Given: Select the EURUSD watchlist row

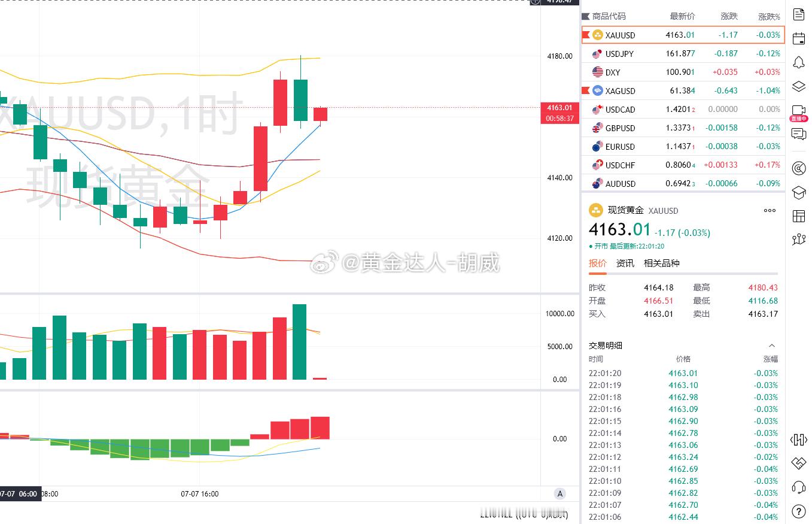Looking at the screenshot, I should pyautogui.click(x=683, y=147).
